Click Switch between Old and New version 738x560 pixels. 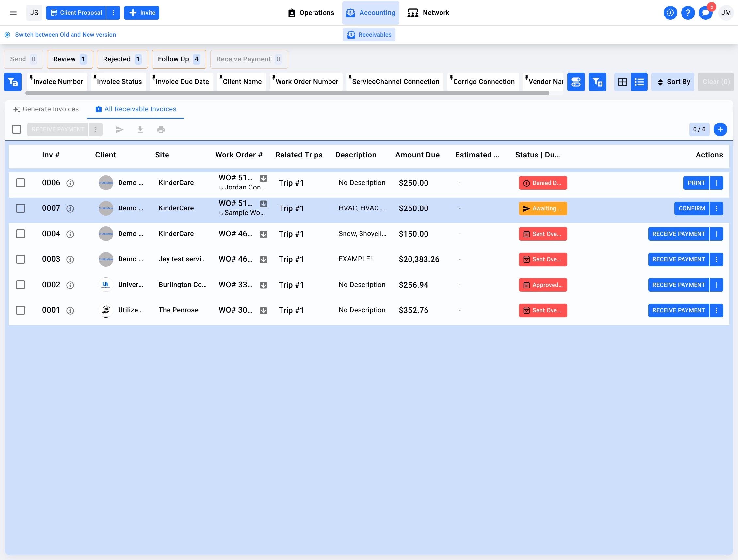tap(65, 35)
